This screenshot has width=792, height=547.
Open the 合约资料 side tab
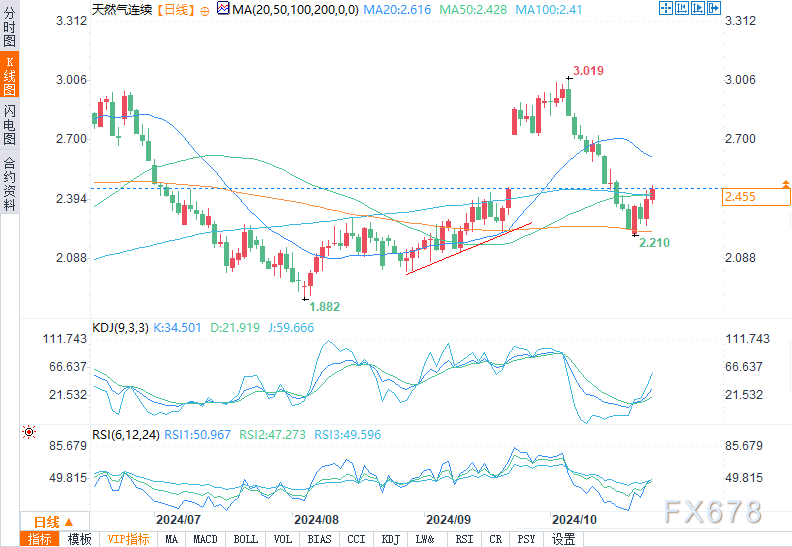pyautogui.click(x=9, y=183)
